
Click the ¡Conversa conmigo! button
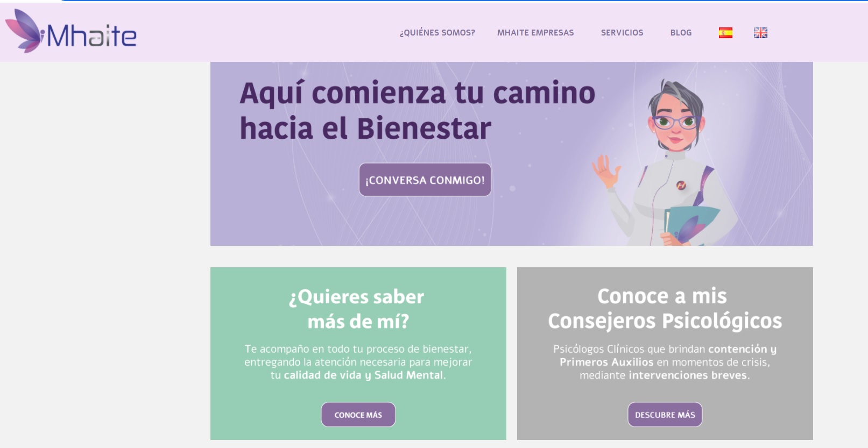click(425, 180)
